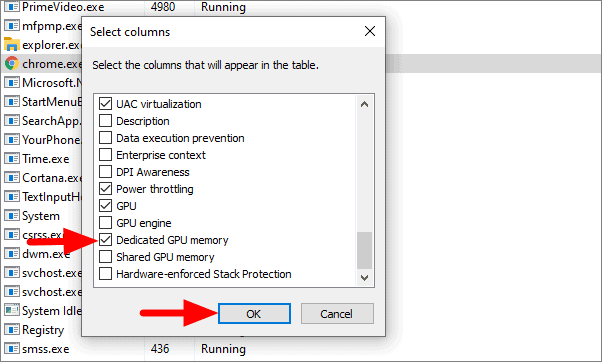Click the column list scroll-up arrow
The width and height of the screenshot is (602, 362).
(x=364, y=104)
